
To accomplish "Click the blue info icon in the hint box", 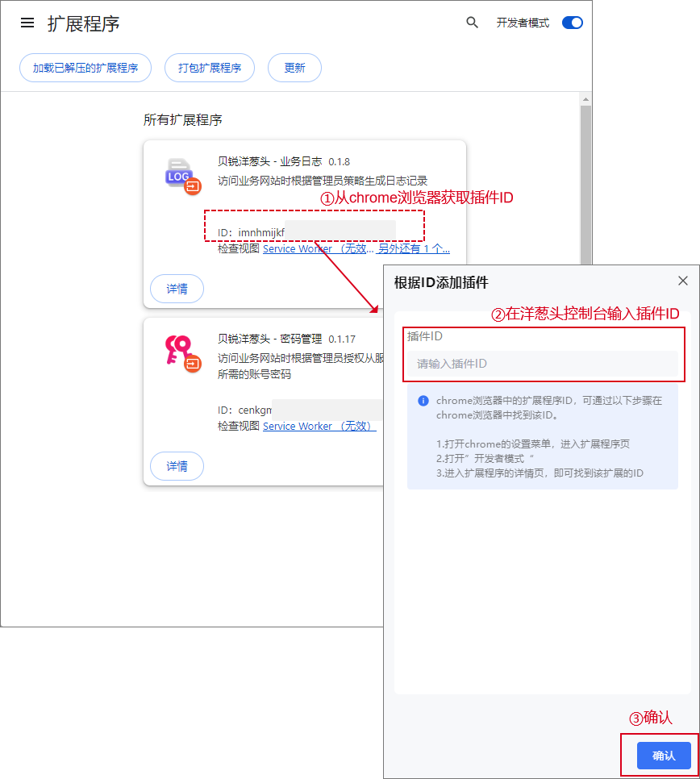I will point(423,401).
